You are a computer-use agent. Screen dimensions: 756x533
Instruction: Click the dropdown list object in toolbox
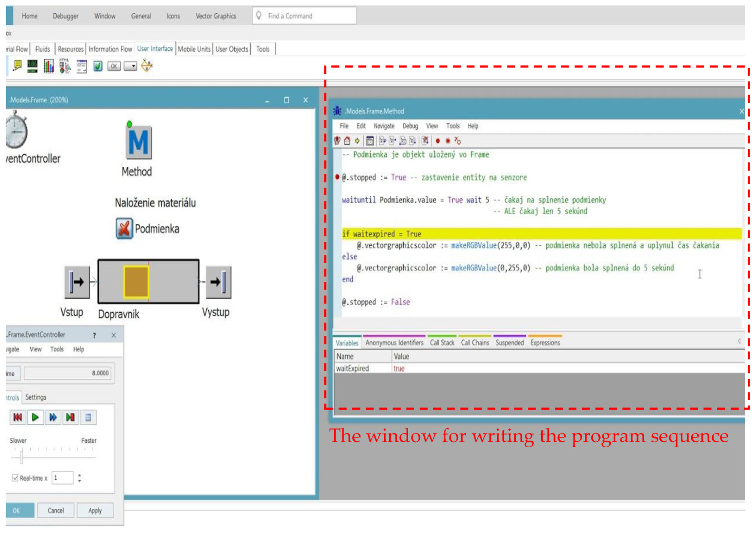click(130, 66)
